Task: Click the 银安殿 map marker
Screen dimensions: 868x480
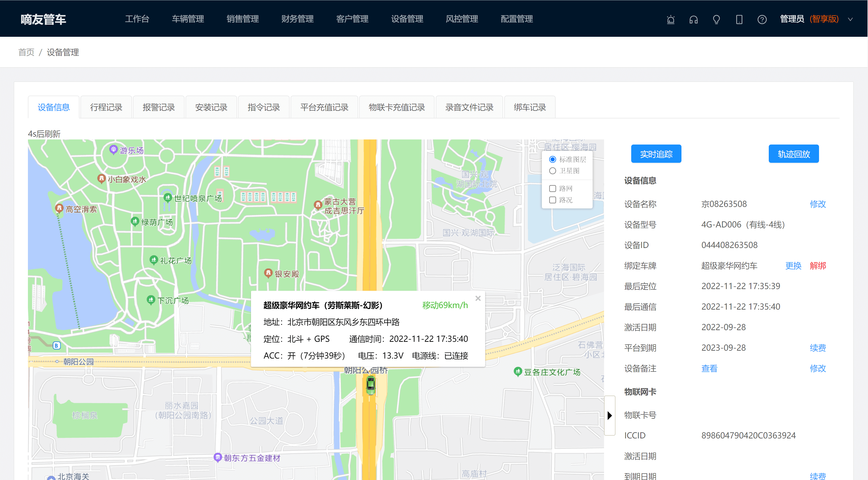Action: coord(268,273)
